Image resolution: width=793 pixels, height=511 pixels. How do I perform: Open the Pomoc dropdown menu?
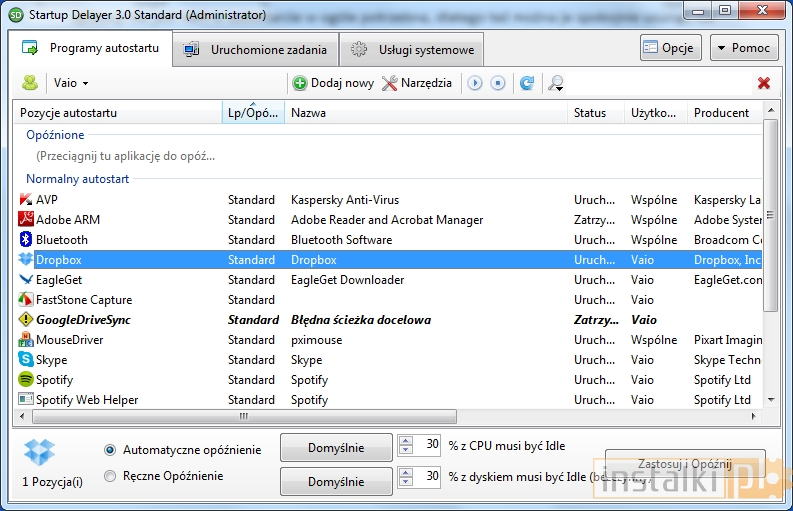(x=744, y=48)
